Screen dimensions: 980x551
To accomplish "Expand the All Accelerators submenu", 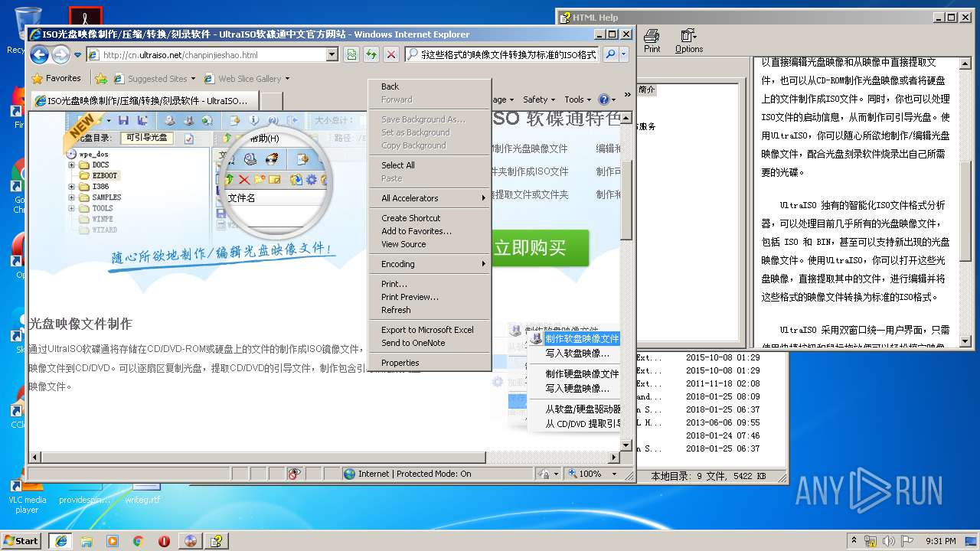I will click(430, 198).
